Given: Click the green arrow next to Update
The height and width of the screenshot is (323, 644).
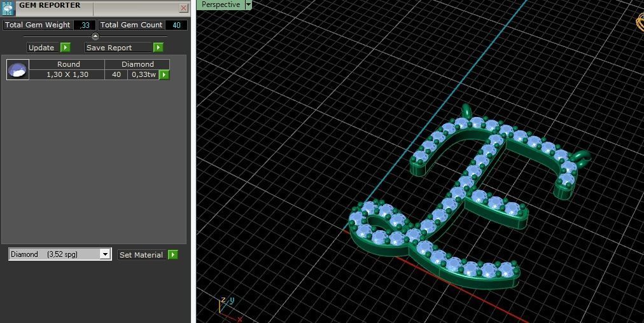Looking at the screenshot, I should point(66,48).
